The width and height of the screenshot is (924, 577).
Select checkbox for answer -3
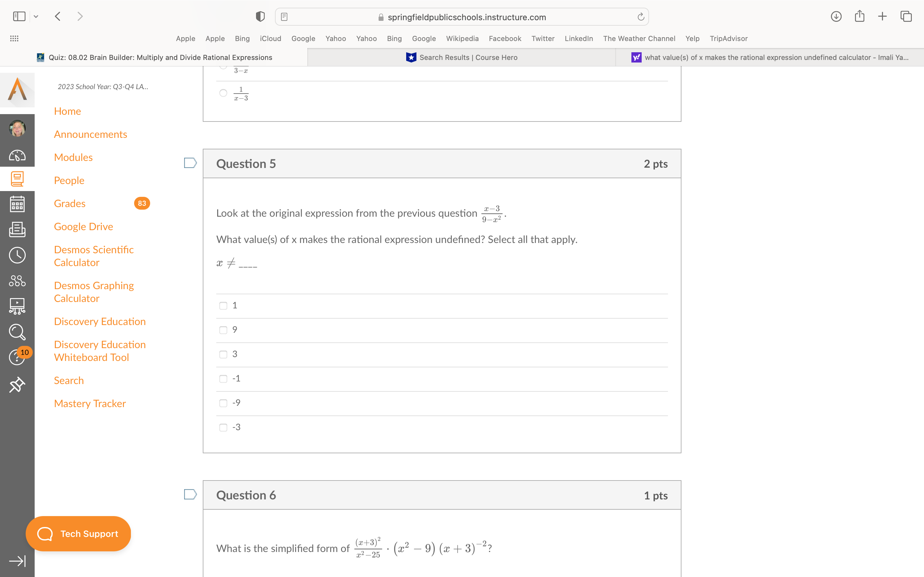point(224,427)
